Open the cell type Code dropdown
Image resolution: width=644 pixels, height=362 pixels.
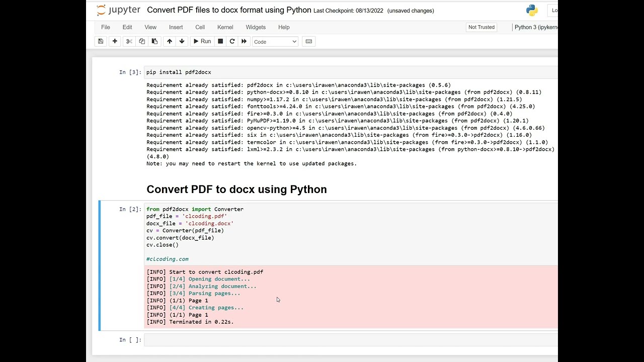275,42
